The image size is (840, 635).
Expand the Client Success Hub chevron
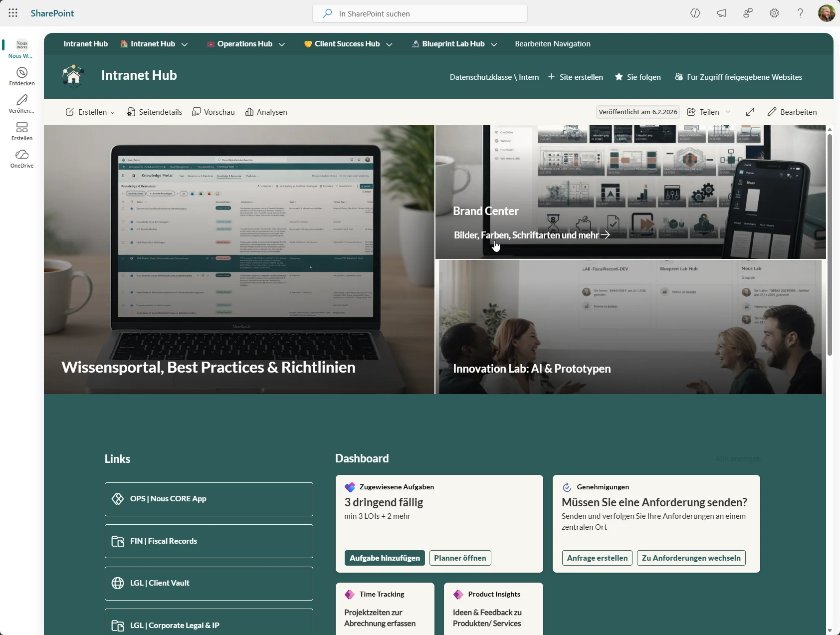[x=389, y=44]
